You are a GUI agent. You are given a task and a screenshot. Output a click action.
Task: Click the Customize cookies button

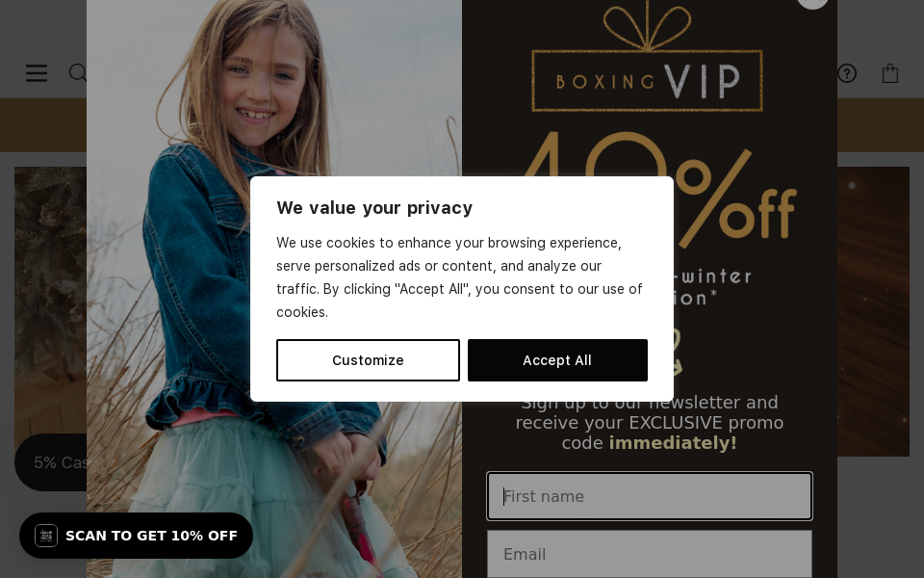[x=368, y=360]
